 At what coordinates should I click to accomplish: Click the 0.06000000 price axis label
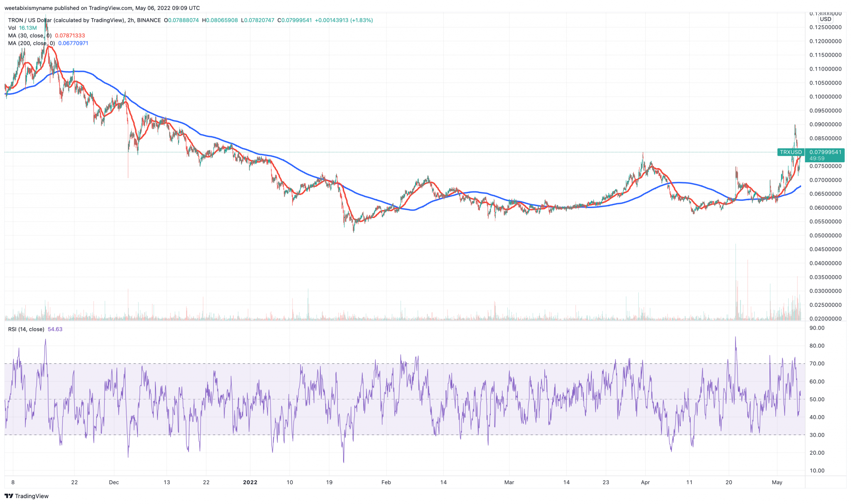click(x=825, y=208)
